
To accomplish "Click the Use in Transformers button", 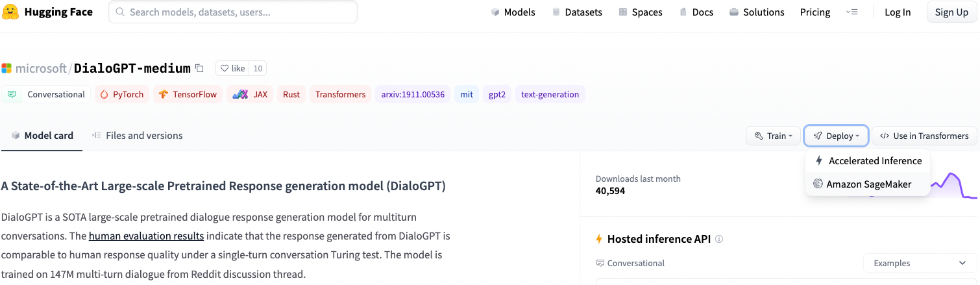I will click(924, 136).
